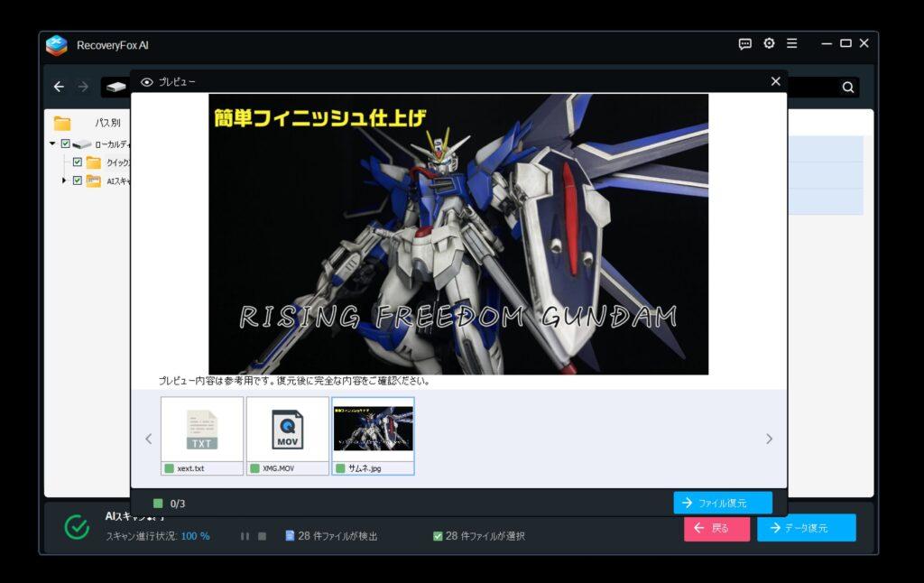Toggle the quick scan folder checkbox
924x583 pixels.
78,162
